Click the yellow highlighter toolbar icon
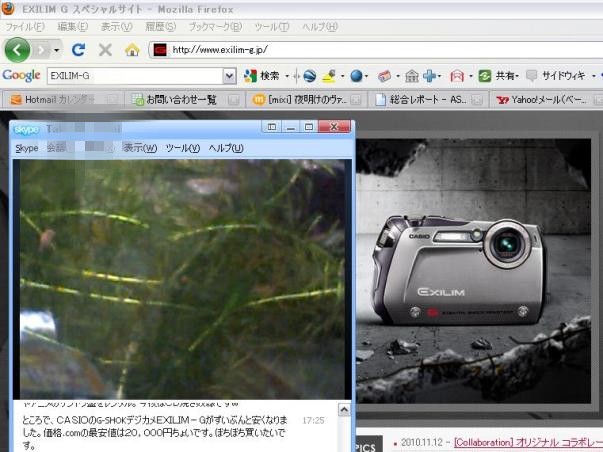Screen dimensions: 603x452 pyautogui.click(x=329, y=76)
